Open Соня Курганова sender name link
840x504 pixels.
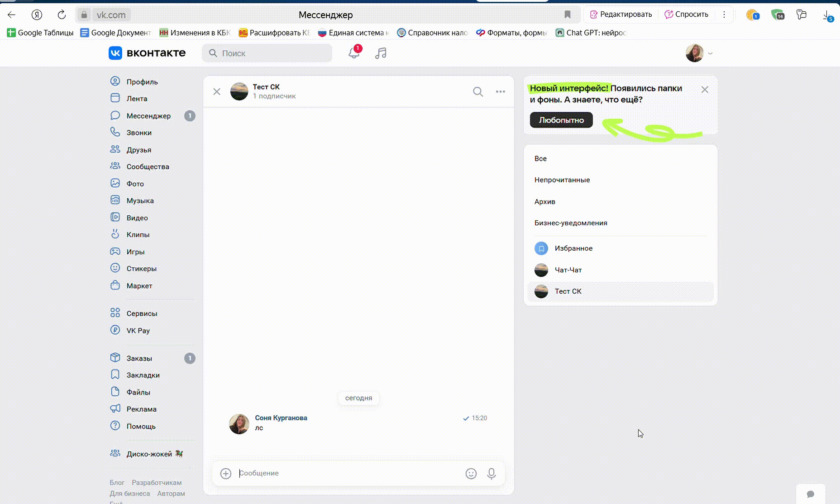(281, 418)
